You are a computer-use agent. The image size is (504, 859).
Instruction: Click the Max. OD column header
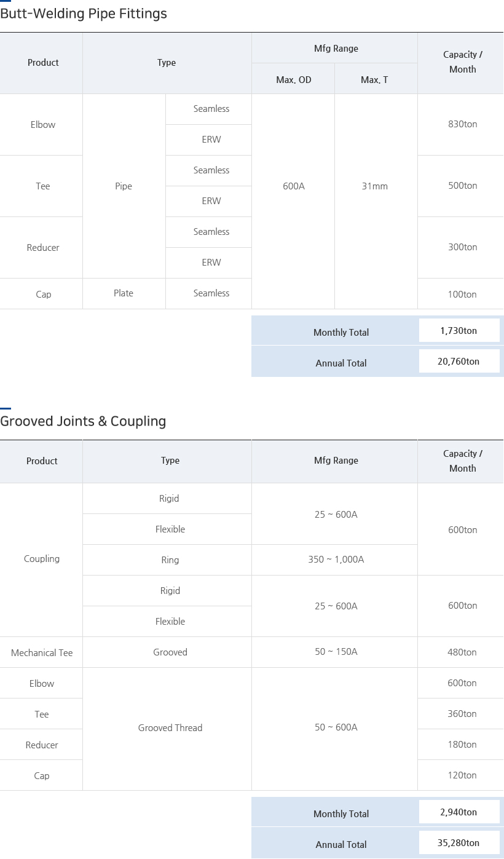tap(293, 80)
